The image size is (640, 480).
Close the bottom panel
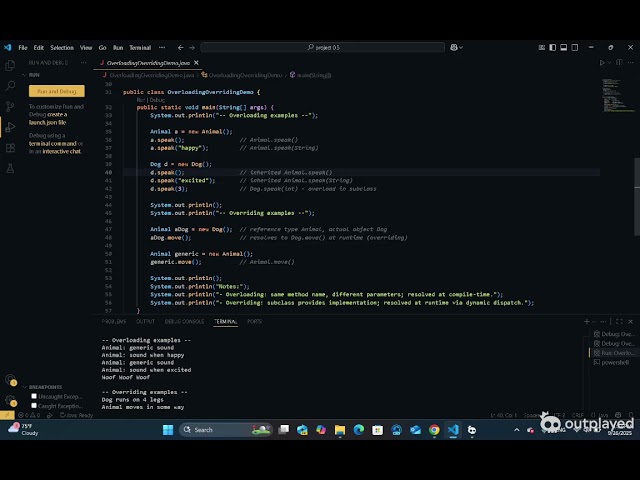click(x=631, y=322)
